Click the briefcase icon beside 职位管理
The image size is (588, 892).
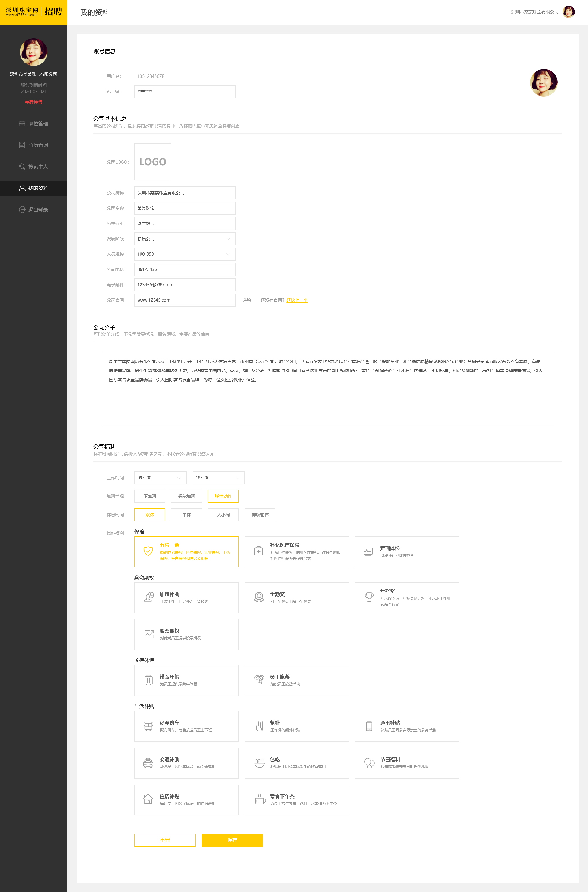[x=22, y=124]
